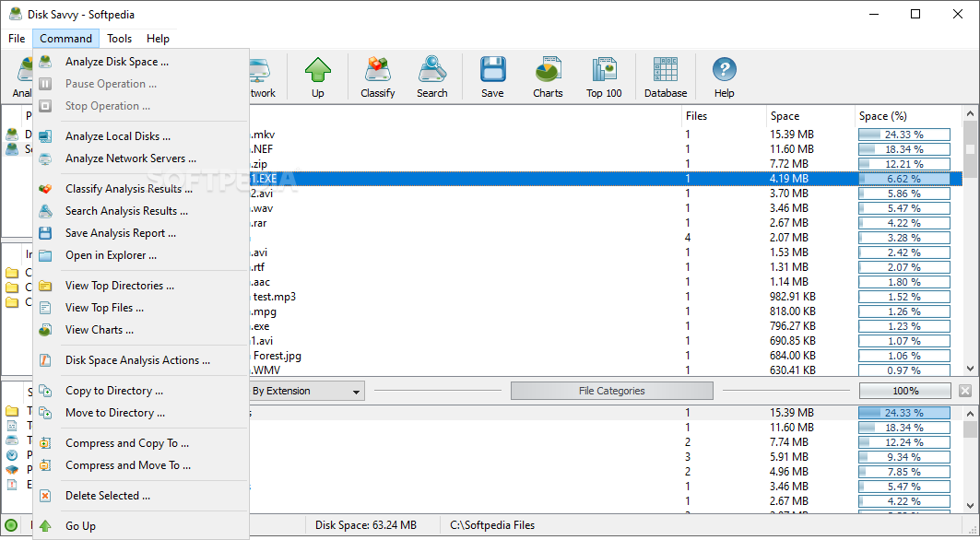980x540 pixels.
Task: Click the 6.62 % bar in selected row
Action: pos(903,179)
